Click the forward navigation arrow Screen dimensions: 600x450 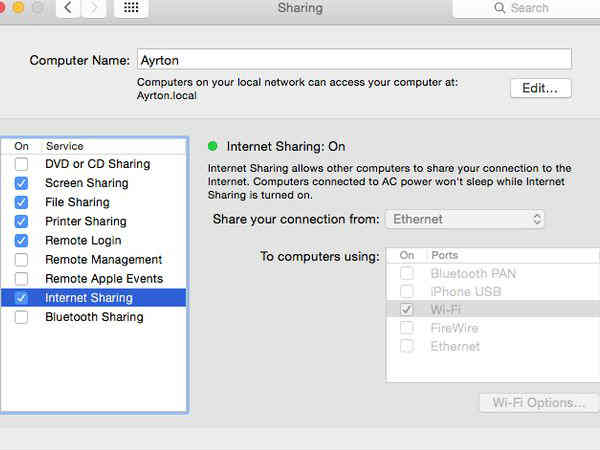click(95, 8)
